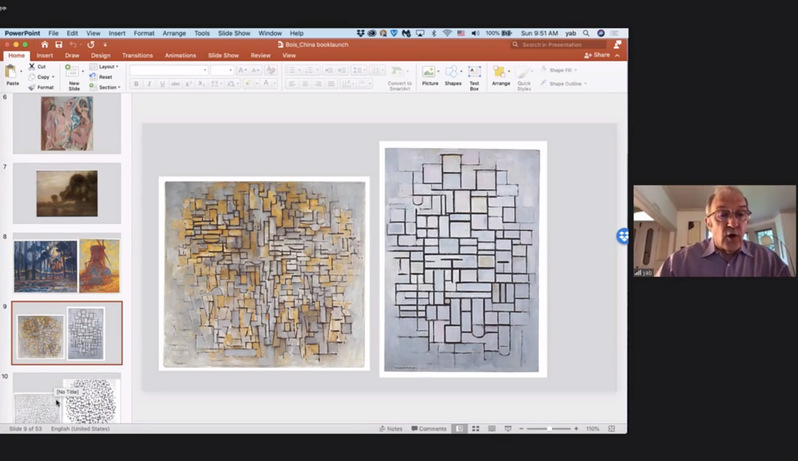Select slide 7 thumbnail in the panel
Viewport: 798px width, 461px height.
click(x=67, y=193)
